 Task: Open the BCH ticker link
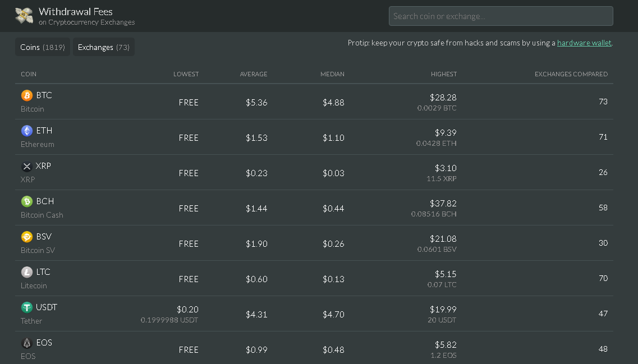click(45, 201)
